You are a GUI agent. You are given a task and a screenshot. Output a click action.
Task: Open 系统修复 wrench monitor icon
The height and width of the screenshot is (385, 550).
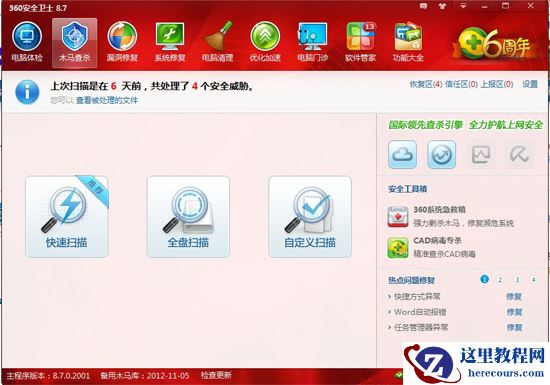point(170,42)
